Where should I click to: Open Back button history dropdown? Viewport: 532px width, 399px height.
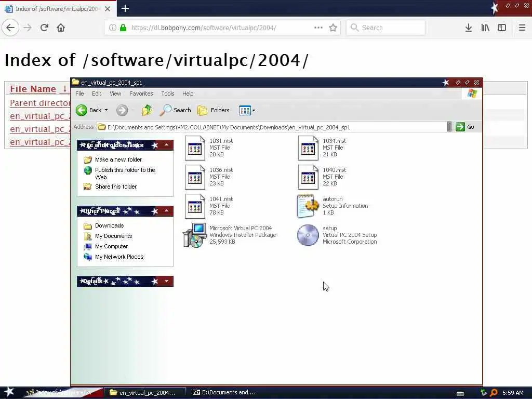(x=106, y=110)
